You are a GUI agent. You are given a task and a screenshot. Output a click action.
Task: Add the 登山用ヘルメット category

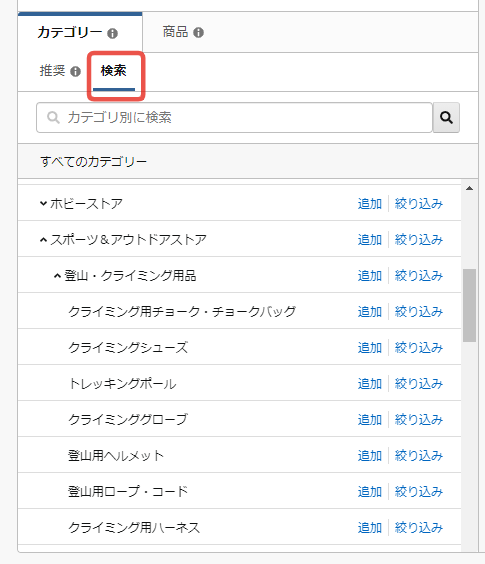pyautogui.click(x=370, y=456)
